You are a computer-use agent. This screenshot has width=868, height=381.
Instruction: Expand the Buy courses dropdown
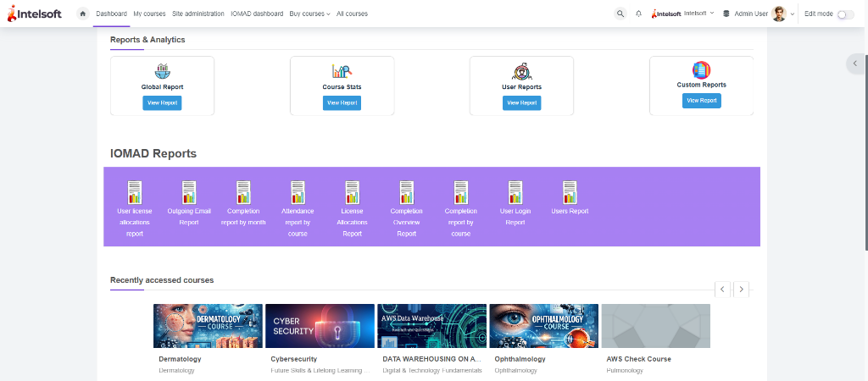point(309,14)
